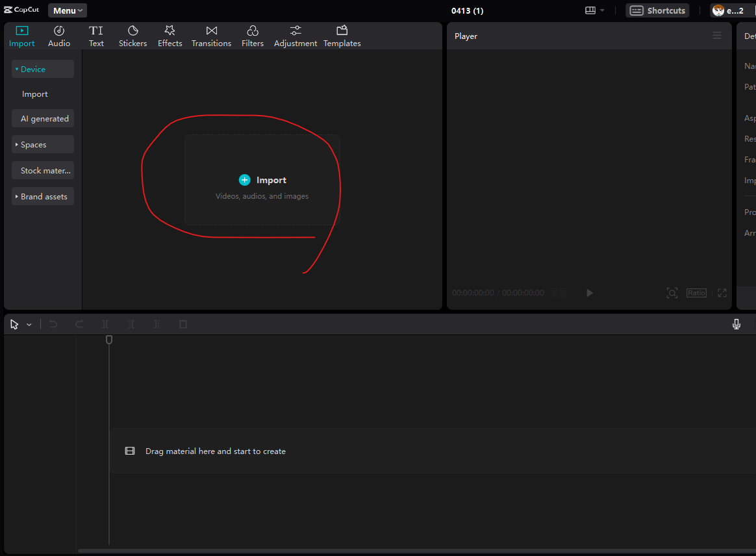
Task: Undo the last action
Action: point(53,324)
